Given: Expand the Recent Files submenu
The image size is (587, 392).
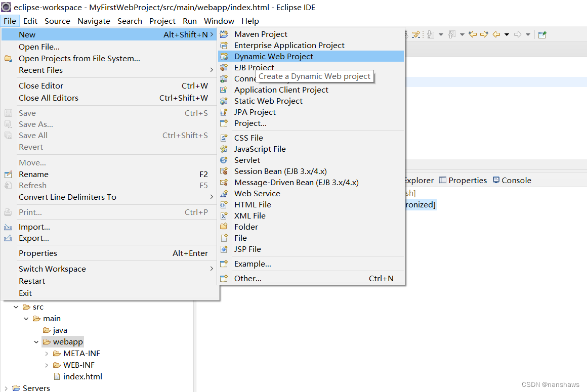Looking at the screenshot, I should pos(109,70).
